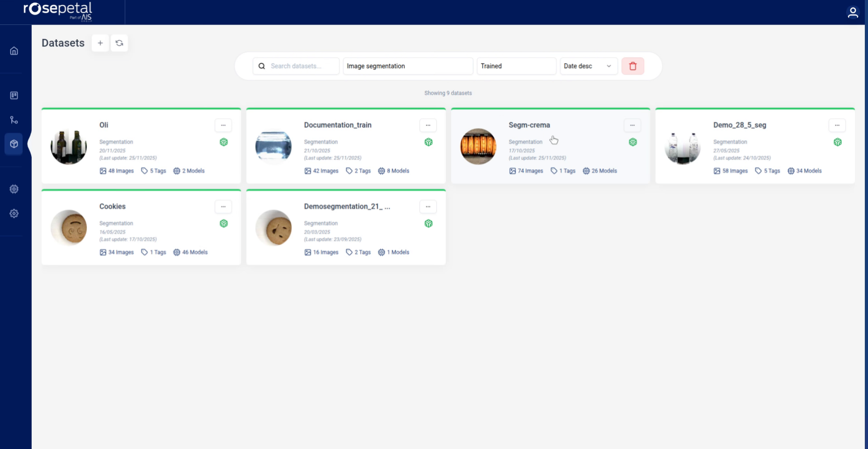Open the Datasets cube sidebar icon
The height and width of the screenshot is (449, 868).
click(x=14, y=144)
